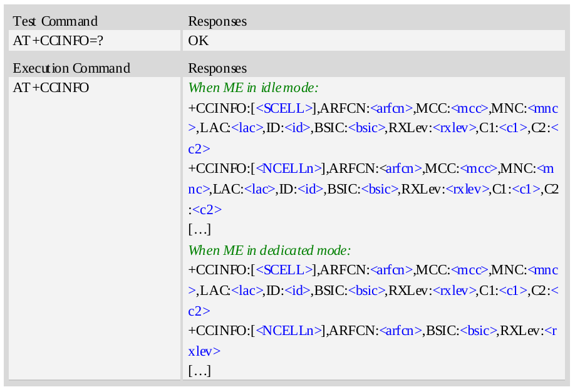Click <lac> in the idle-mode SCELL line
The image size is (575, 392).
(x=247, y=128)
